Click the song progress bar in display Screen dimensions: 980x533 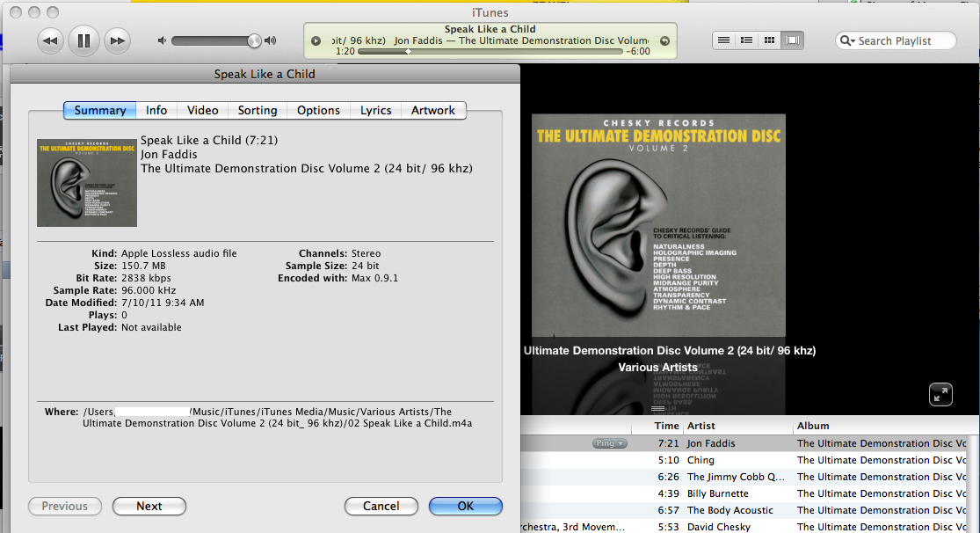point(490,51)
